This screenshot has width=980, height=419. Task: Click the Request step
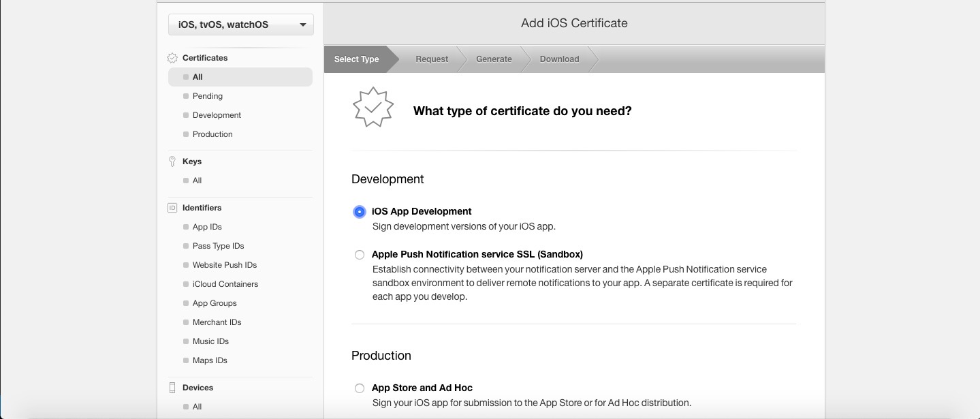(x=432, y=59)
